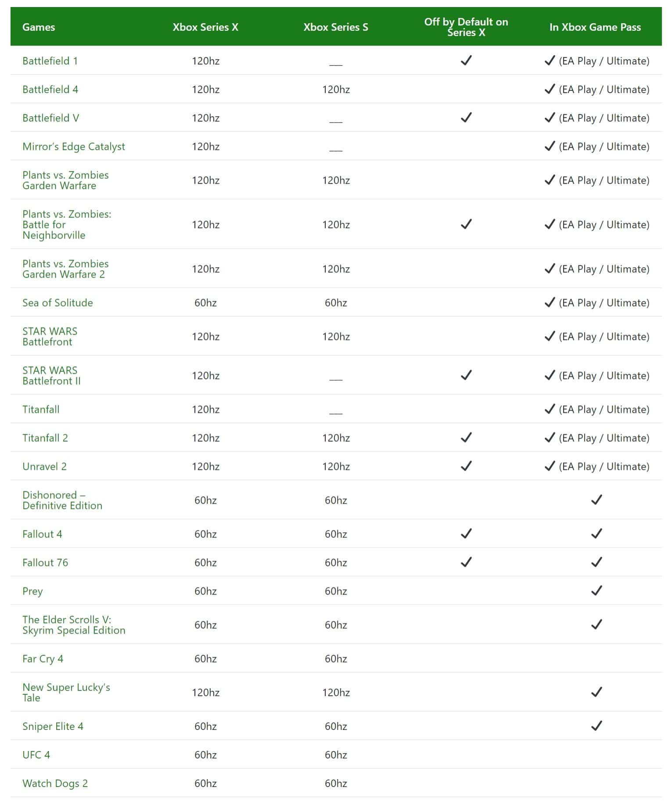Click the Far Cry 4 link
The image size is (672, 812).
(43, 659)
